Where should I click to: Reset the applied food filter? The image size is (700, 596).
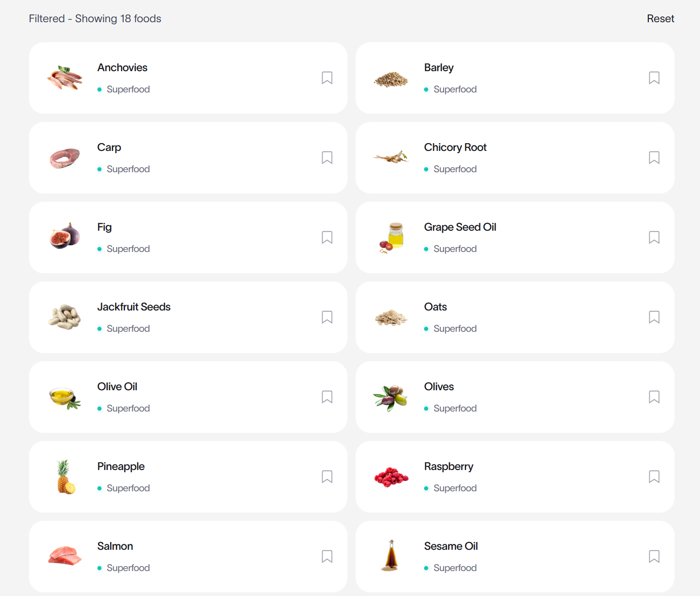click(x=660, y=19)
